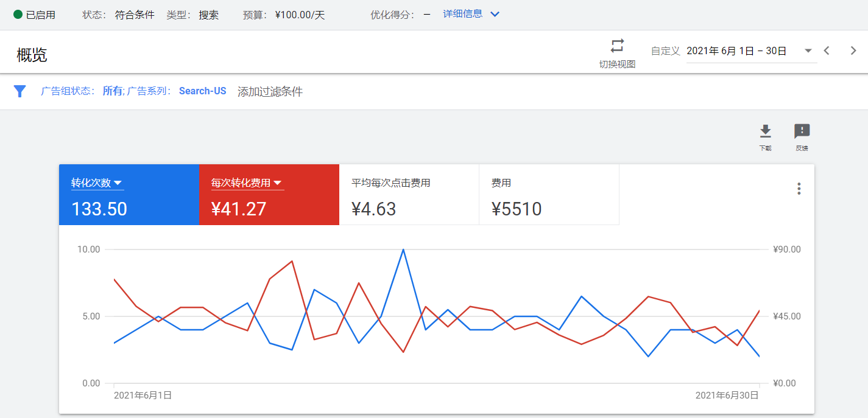This screenshot has height=418, width=868.
Task: Click the budget value ¥100.00/天
Action: pyautogui.click(x=300, y=15)
